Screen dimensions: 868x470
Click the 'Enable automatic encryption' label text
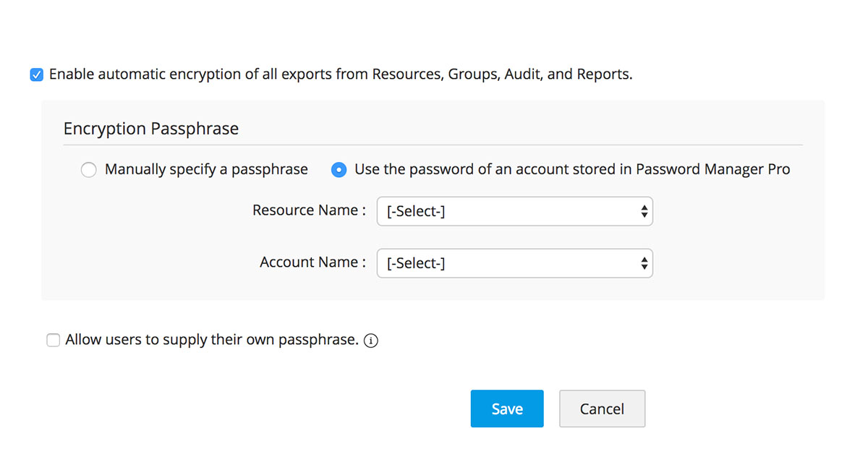(x=340, y=74)
